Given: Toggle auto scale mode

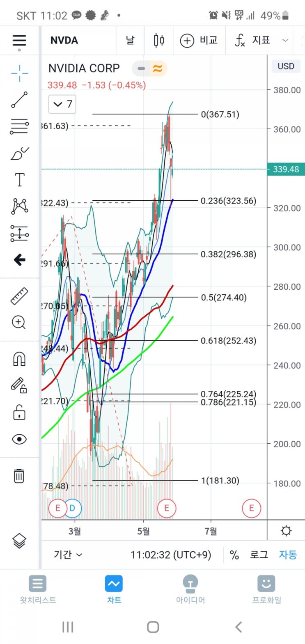Looking at the screenshot, I should 288,555.
